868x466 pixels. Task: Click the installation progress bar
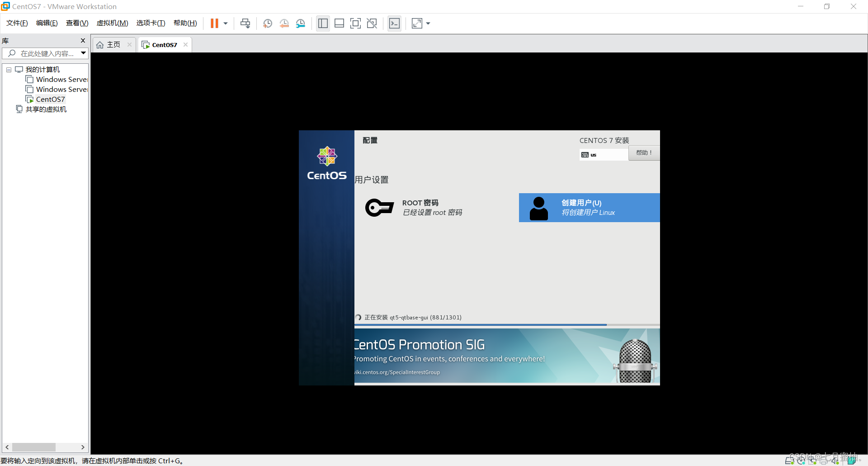pyautogui.click(x=507, y=325)
